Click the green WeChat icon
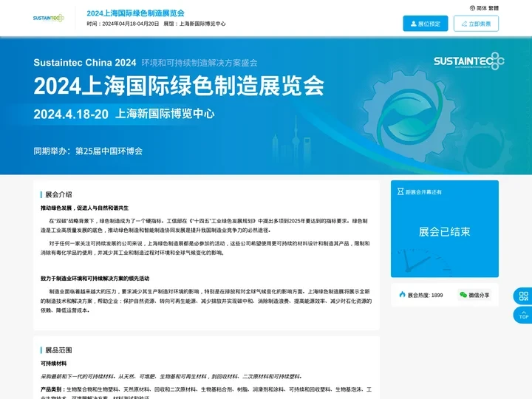This screenshot has width=532, height=399. tap(463, 295)
